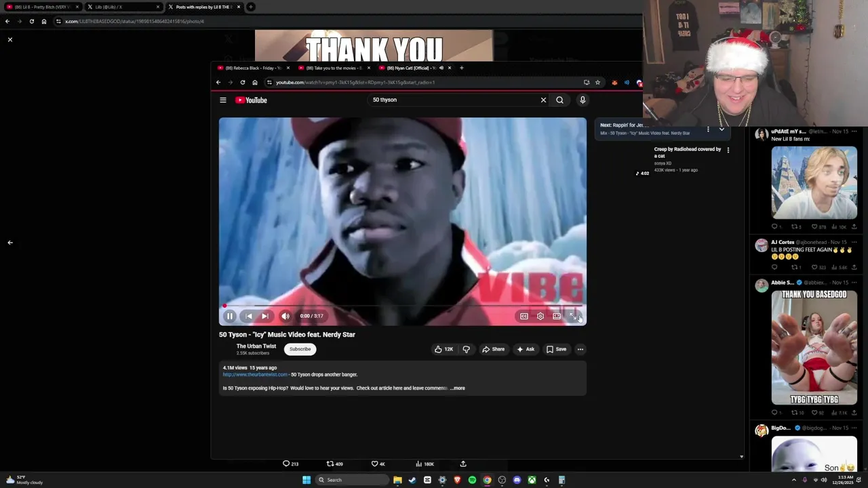Expand description with ...more
This screenshot has height=488, width=868.
[x=458, y=388]
